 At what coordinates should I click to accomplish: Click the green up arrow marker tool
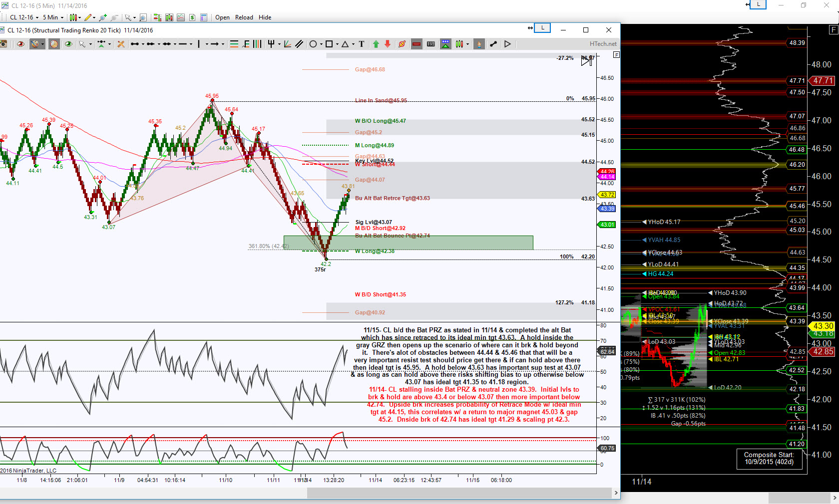[376, 44]
